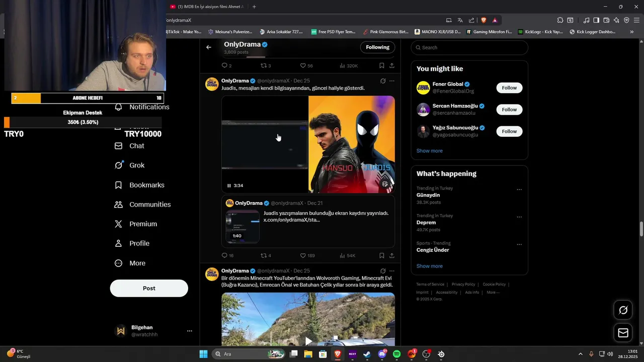Click the Following button for OnlyDrama
This screenshot has height=362, width=644.
[377, 47]
